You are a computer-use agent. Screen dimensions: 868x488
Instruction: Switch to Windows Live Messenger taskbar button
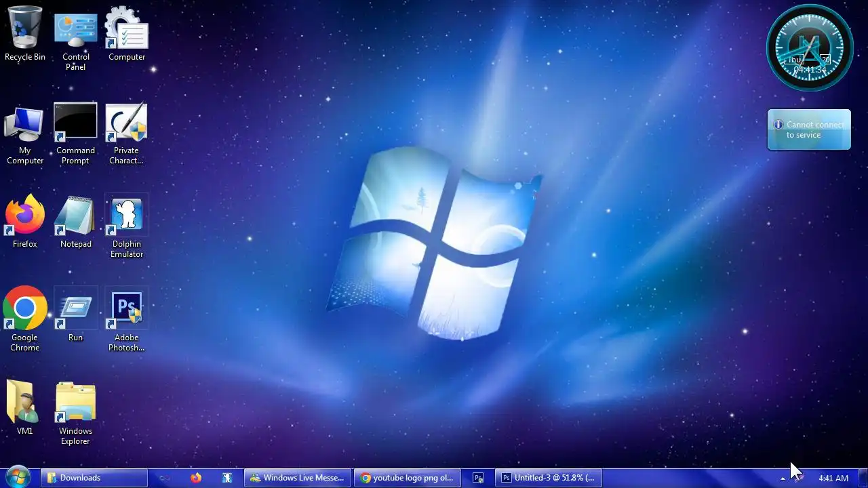tap(298, 478)
